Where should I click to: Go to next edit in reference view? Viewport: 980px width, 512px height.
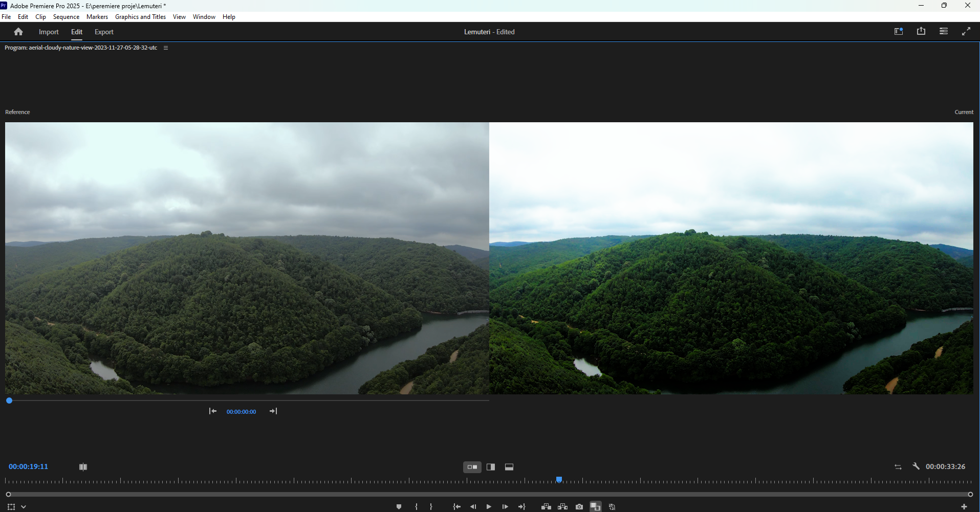pyautogui.click(x=273, y=411)
